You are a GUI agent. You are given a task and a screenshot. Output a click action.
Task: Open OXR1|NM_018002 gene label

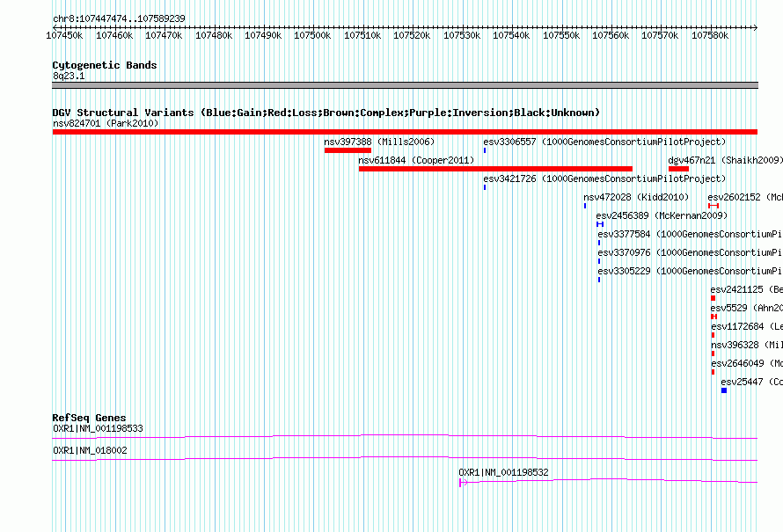pos(90,450)
